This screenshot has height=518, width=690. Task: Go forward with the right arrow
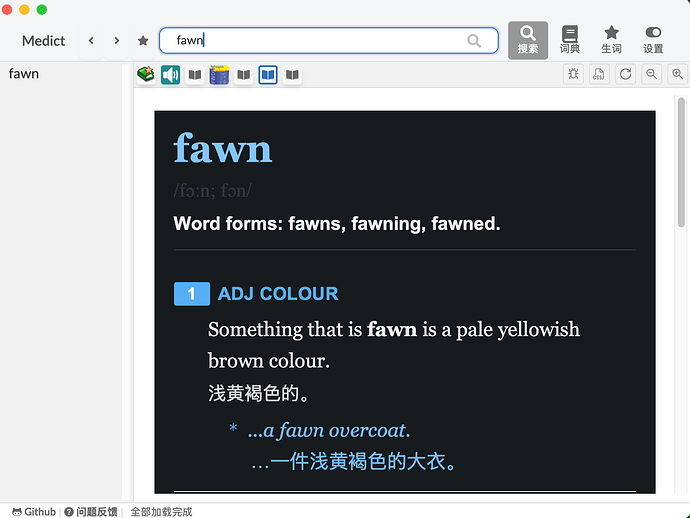pyautogui.click(x=117, y=41)
